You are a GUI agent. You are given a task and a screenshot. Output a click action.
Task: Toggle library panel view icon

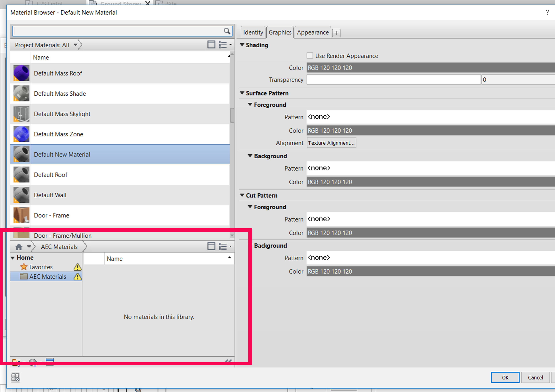click(x=211, y=246)
